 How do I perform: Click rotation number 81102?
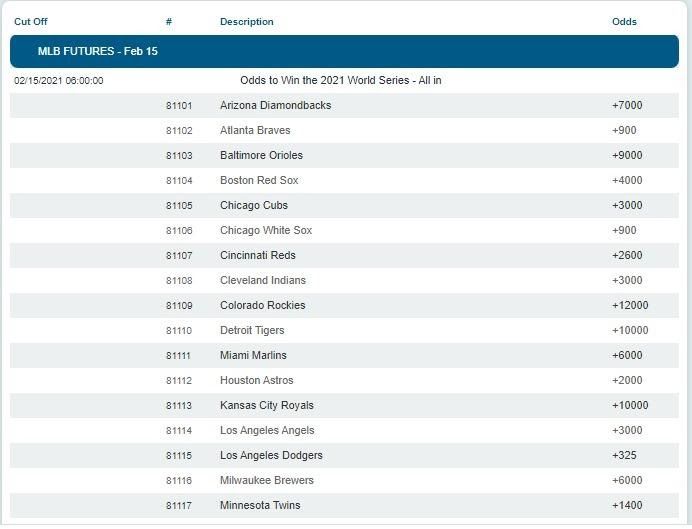(179, 131)
